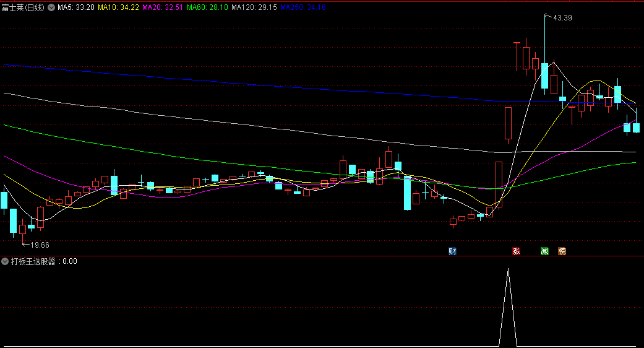Collapse the 打板王选股器 indicator panel chevron

(x=5, y=261)
